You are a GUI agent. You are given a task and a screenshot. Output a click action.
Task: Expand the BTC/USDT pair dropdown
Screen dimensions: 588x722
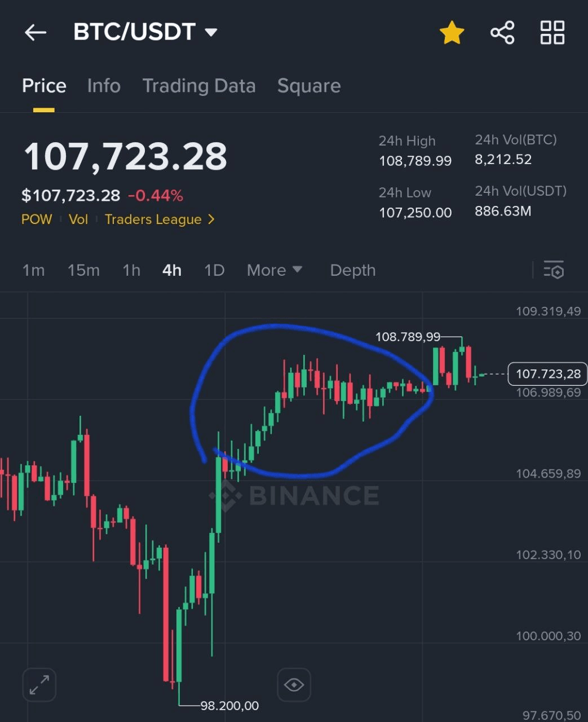211,33
